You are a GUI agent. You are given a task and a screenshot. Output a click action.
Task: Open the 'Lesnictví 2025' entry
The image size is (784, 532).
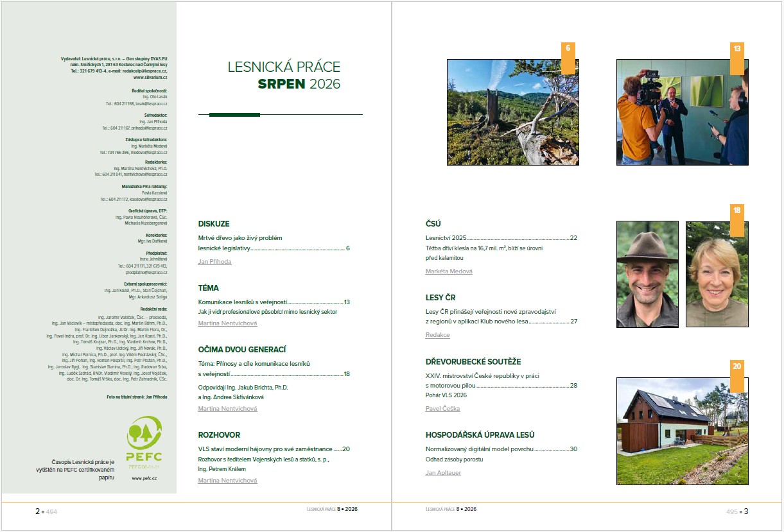click(501, 238)
